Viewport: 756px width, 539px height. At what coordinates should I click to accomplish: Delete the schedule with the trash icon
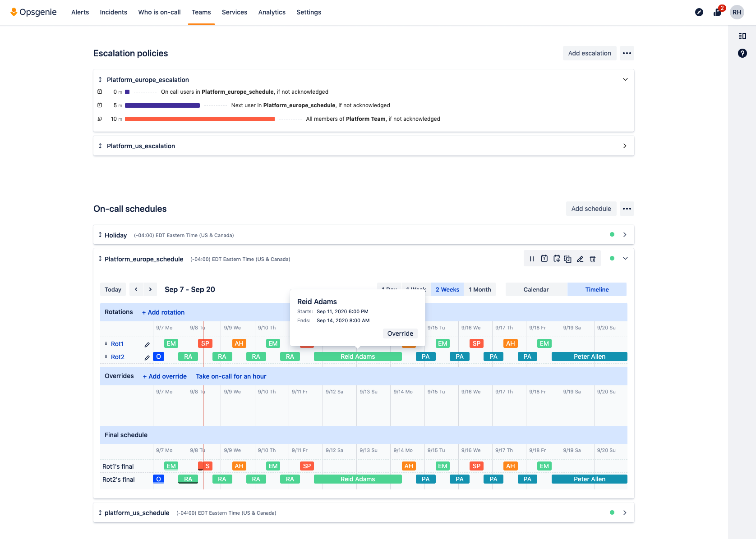(x=593, y=258)
